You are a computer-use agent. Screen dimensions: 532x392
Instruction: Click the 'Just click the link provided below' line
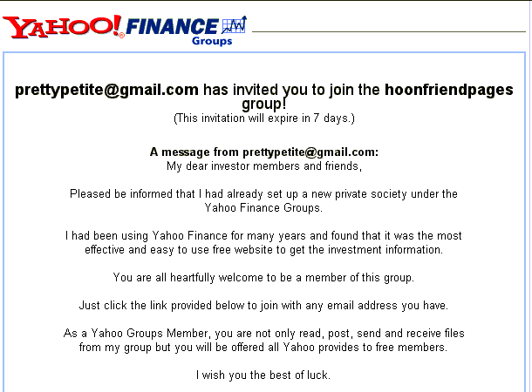click(x=263, y=305)
